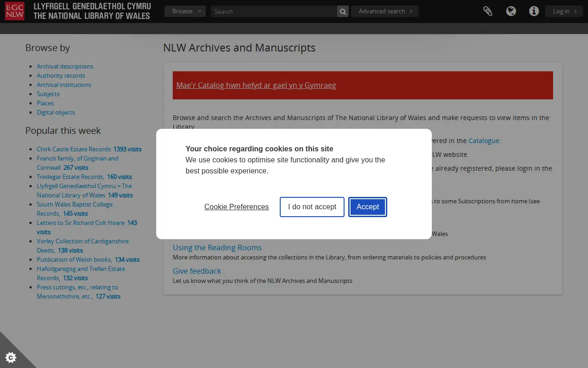
Task: Open Using the Reading Rooms
Action: click(x=217, y=247)
